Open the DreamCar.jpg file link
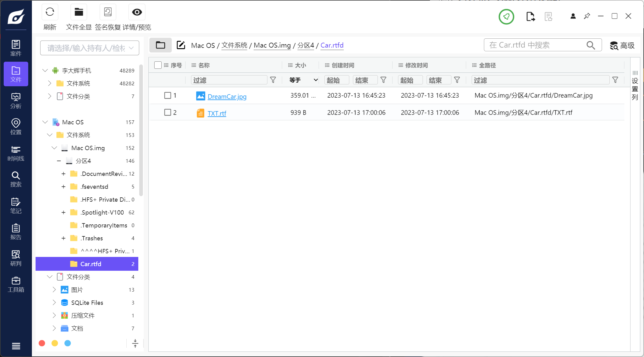The width and height of the screenshot is (644, 357). click(x=227, y=97)
